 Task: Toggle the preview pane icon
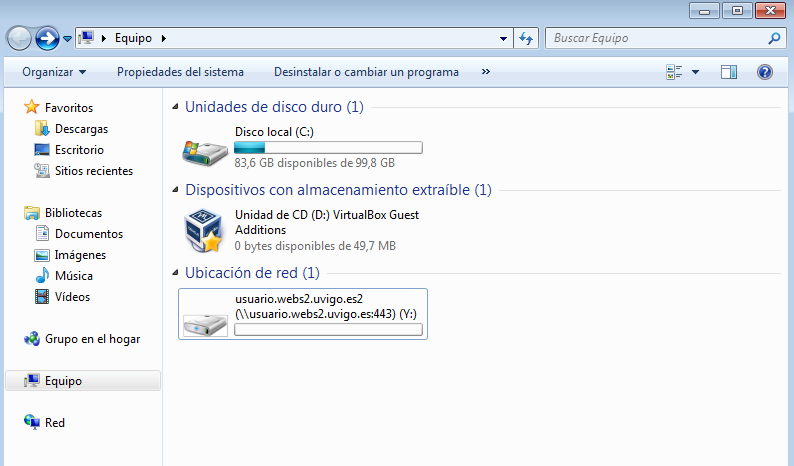coord(728,72)
